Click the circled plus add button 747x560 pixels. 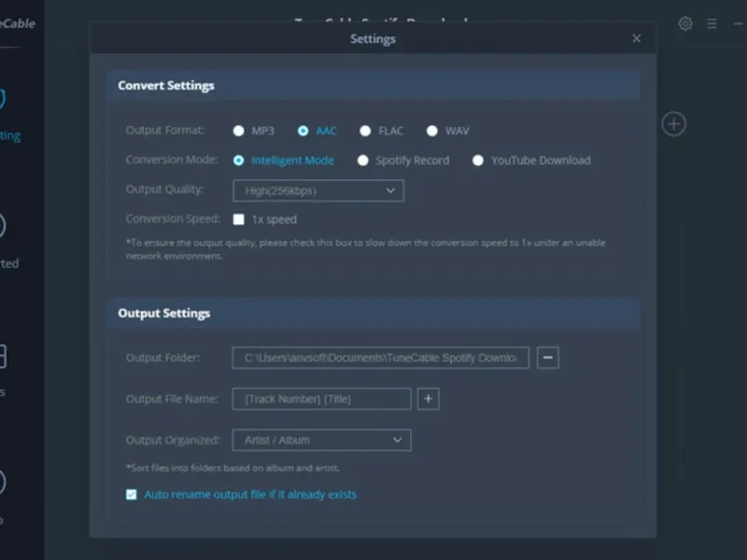coord(673,124)
